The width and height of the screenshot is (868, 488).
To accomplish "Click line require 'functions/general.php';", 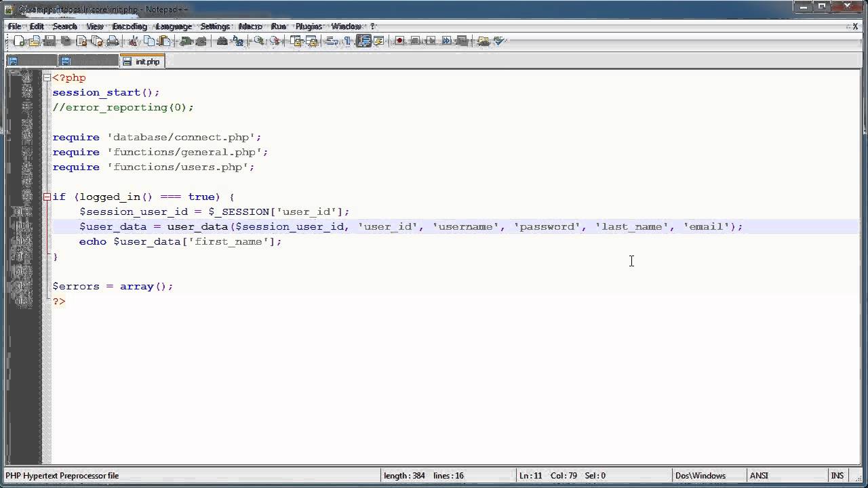I will click(160, 152).
